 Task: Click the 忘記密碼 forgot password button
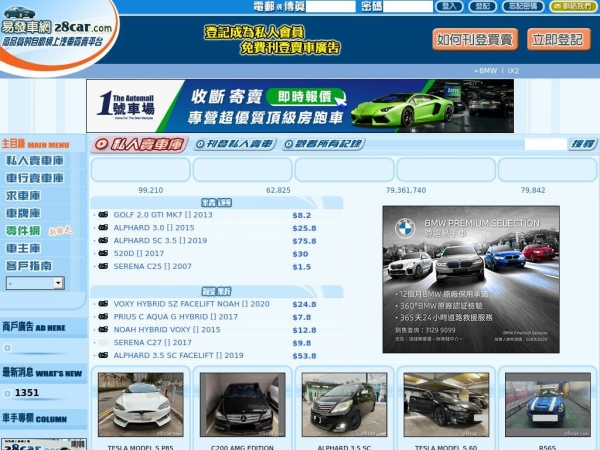pos(523,7)
